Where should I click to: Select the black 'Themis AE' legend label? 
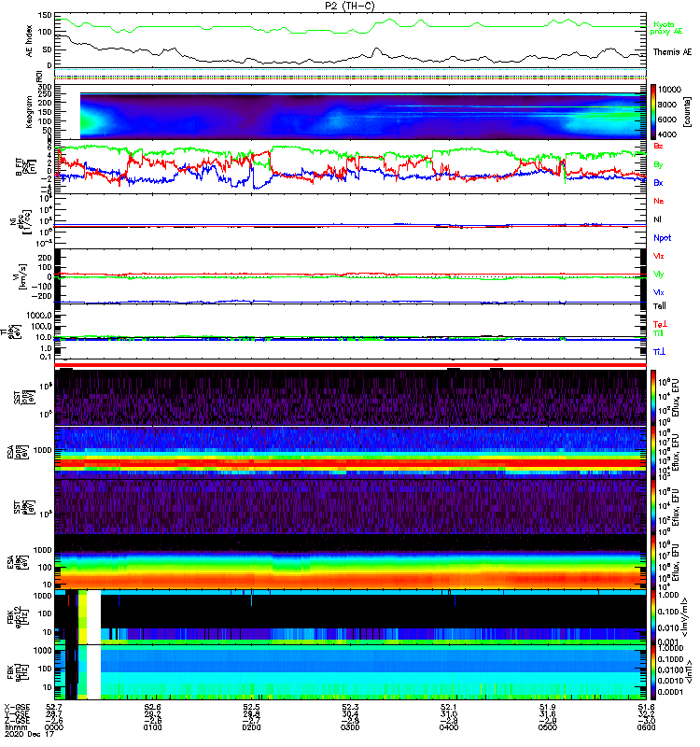pyautogui.click(x=672, y=52)
